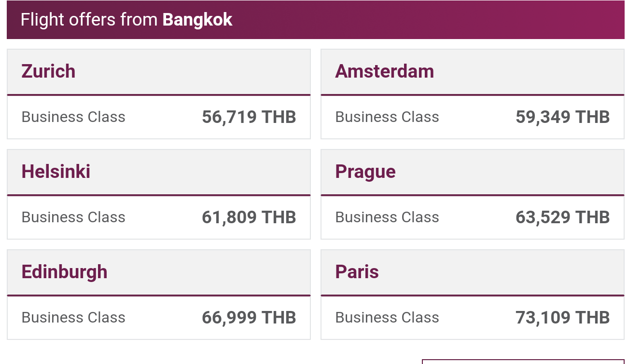Image resolution: width=628 pixels, height=364 pixels.
Task: Select Business Class under Zurich
Action: [x=73, y=117]
